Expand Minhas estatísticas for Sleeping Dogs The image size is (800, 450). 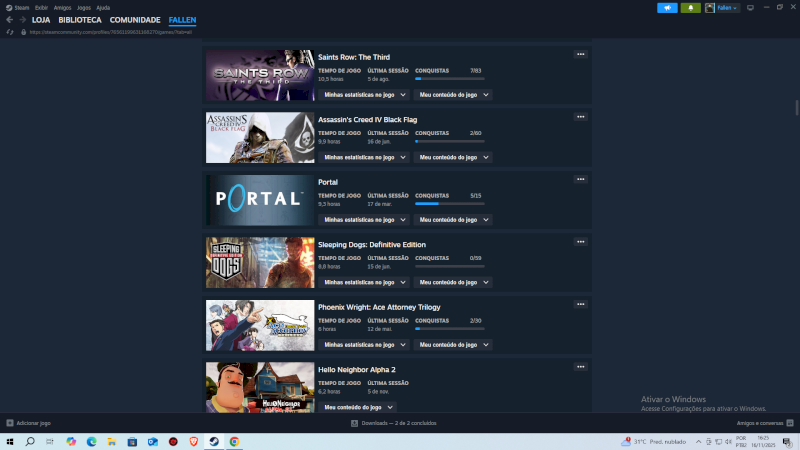pyautogui.click(x=364, y=282)
